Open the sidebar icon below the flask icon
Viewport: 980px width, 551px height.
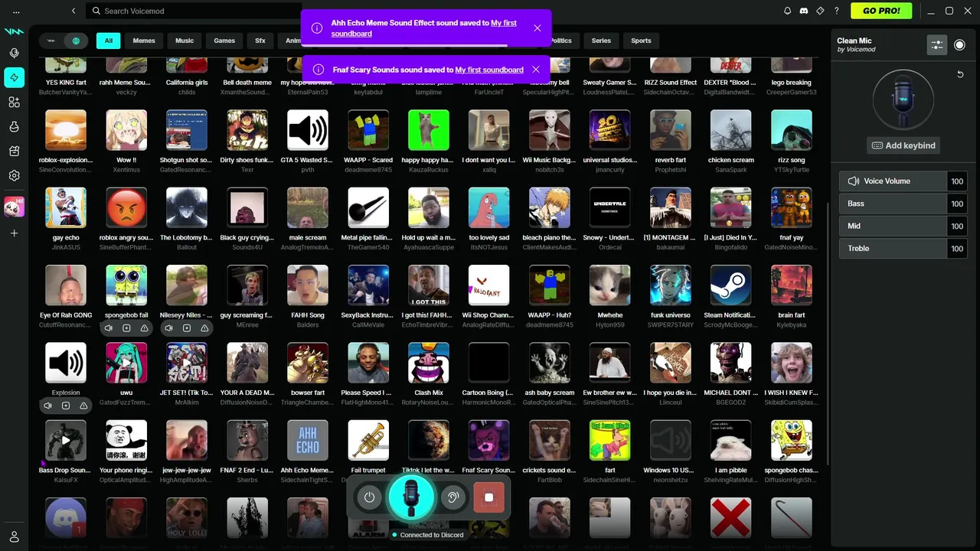(x=14, y=151)
